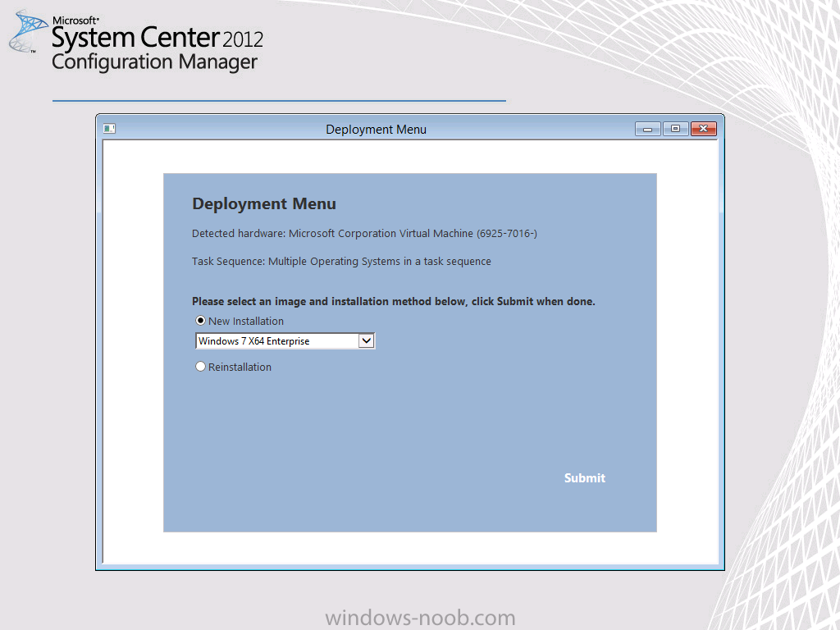Maximize the Deployment Menu window
840x630 pixels.
(x=676, y=129)
